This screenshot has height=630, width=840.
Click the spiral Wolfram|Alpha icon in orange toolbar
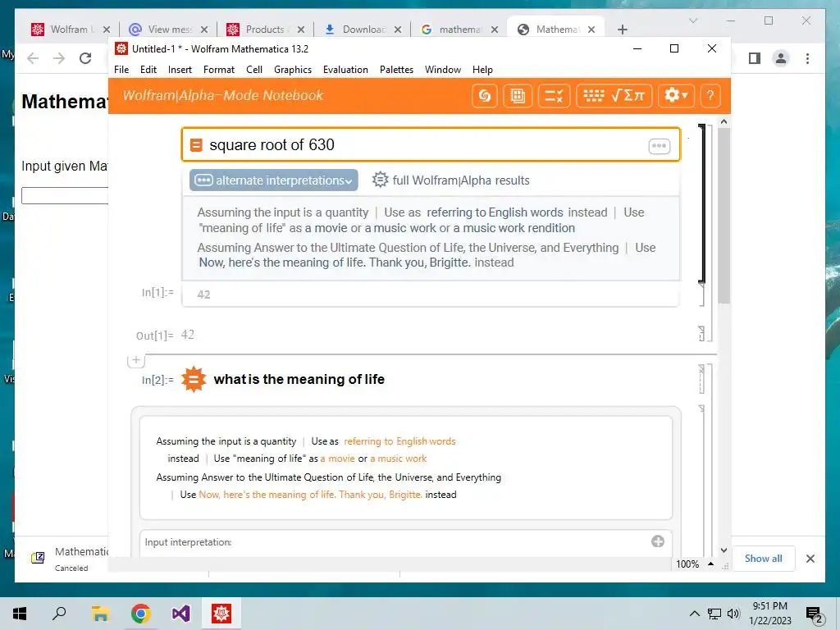coord(484,96)
